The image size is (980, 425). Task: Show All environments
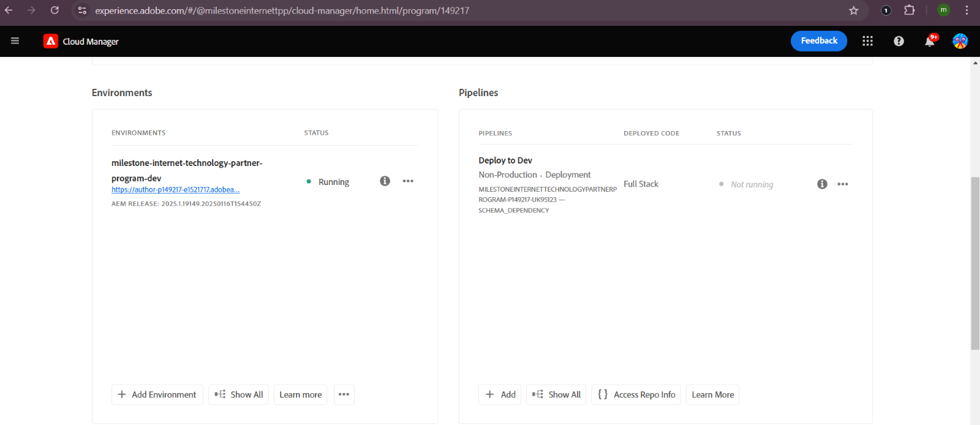(239, 394)
